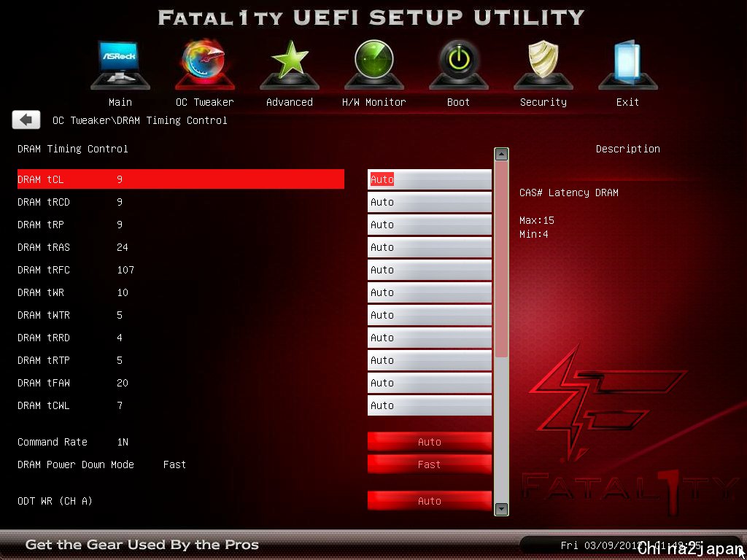Edit the DRAM tWR Auto field
The height and width of the screenshot is (560, 747).
point(429,292)
